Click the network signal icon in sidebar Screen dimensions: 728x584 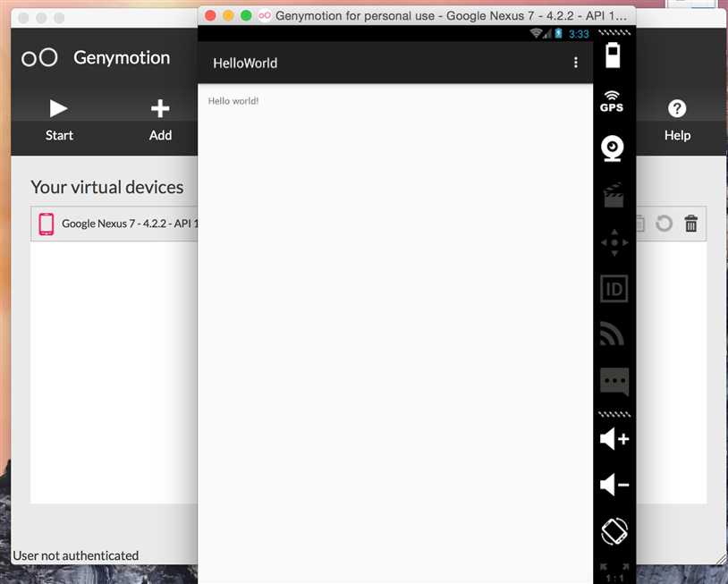pyautogui.click(x=613, y=334)
